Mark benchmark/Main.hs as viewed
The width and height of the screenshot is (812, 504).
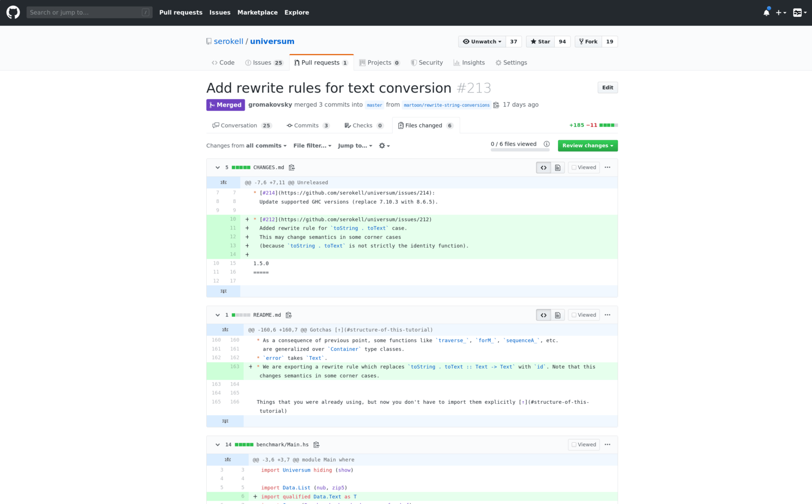click(584, 444)
